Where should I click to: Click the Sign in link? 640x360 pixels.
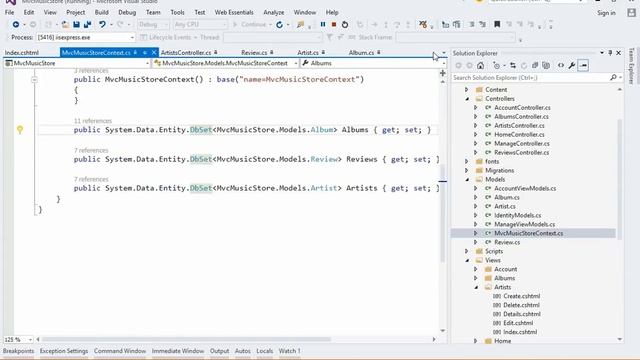606,13
